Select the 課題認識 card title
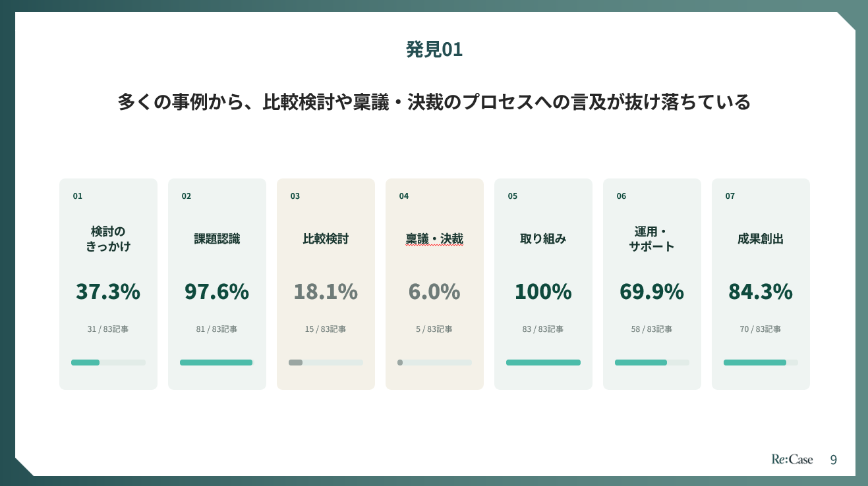The height and width of the screenshot is (486, 868). [217, 239]
